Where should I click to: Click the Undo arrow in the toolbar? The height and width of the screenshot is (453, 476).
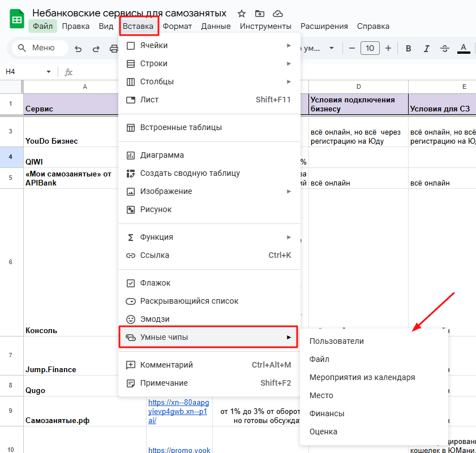[78, 49]
